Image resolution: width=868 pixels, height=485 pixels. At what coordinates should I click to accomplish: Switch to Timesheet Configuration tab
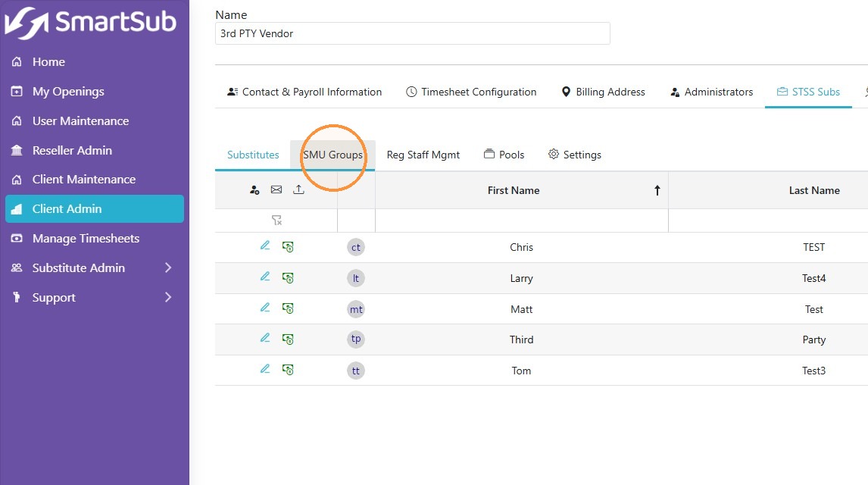click(x=471, y=92)
